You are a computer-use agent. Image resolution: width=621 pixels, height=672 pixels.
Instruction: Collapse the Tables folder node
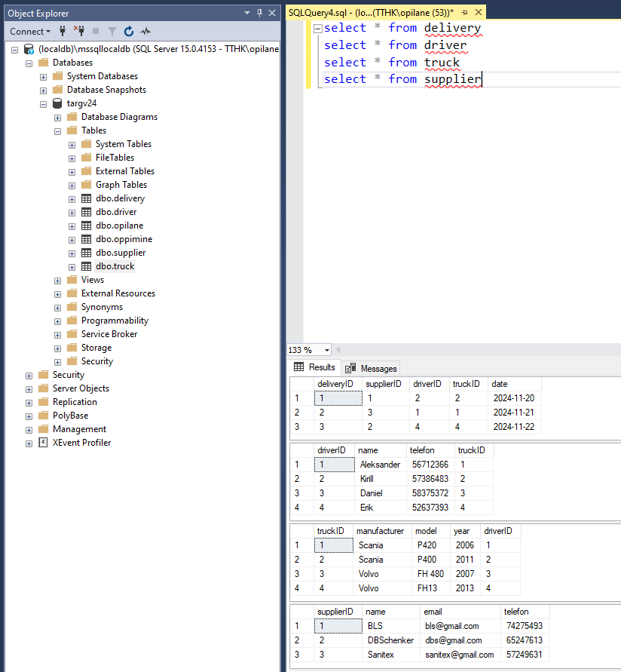(x=58, y=130)
